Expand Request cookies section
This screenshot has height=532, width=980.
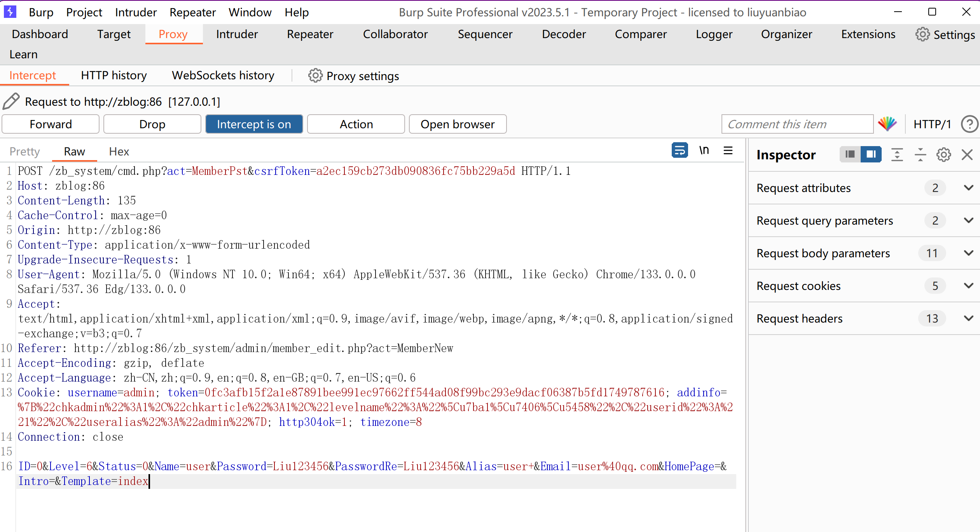[968, 286]
